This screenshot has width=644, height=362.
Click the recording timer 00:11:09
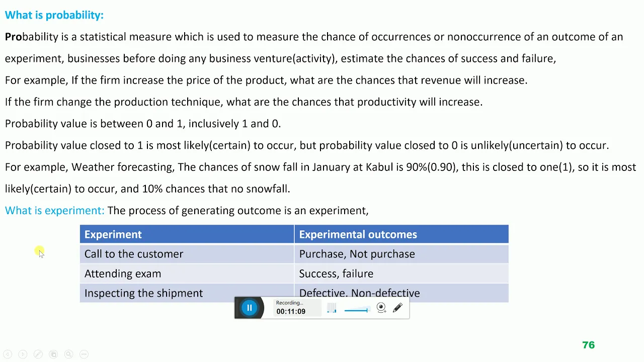click(x=291, y=311)
